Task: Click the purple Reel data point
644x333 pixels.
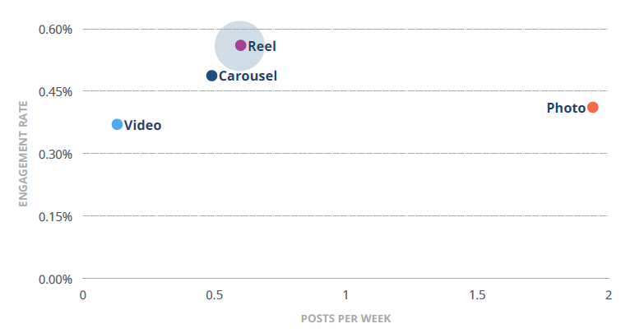Action: (x=241, y=45)
